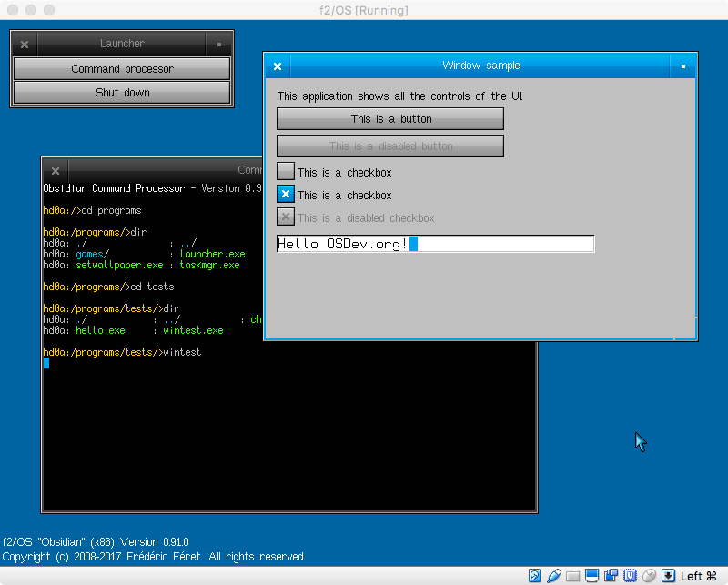Screen dimensions: 728x585
Task: Click 'taskmgr.exe' in the terminal listing
Action: [209, 265]
